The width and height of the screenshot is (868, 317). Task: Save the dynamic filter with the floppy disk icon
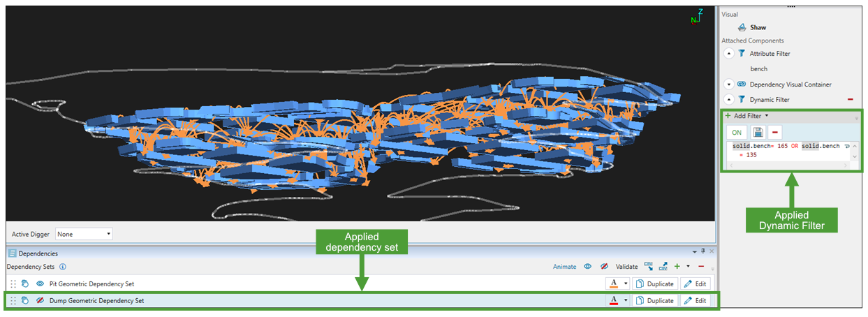758,132
